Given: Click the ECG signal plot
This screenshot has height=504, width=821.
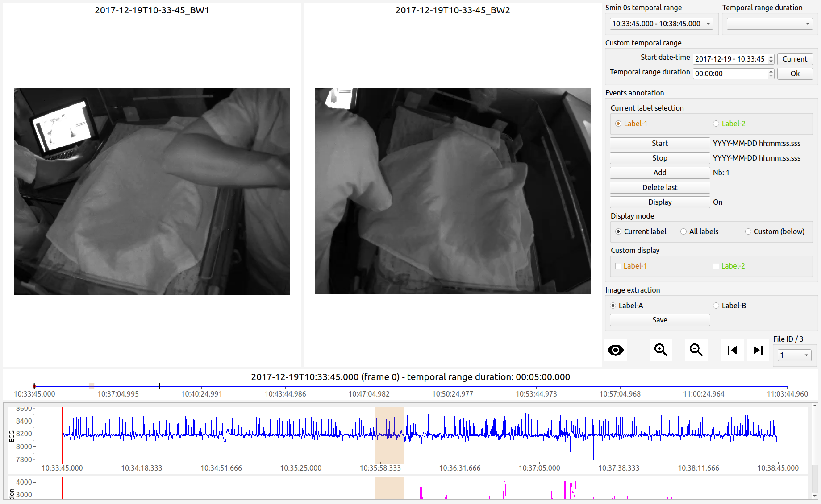Looking at the screenshot, I should pos(420,435).
